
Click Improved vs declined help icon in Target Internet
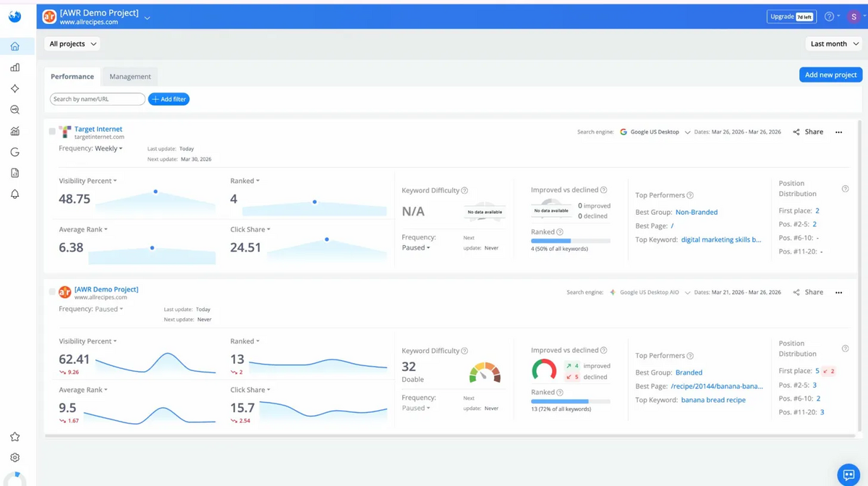coord(603,189)
